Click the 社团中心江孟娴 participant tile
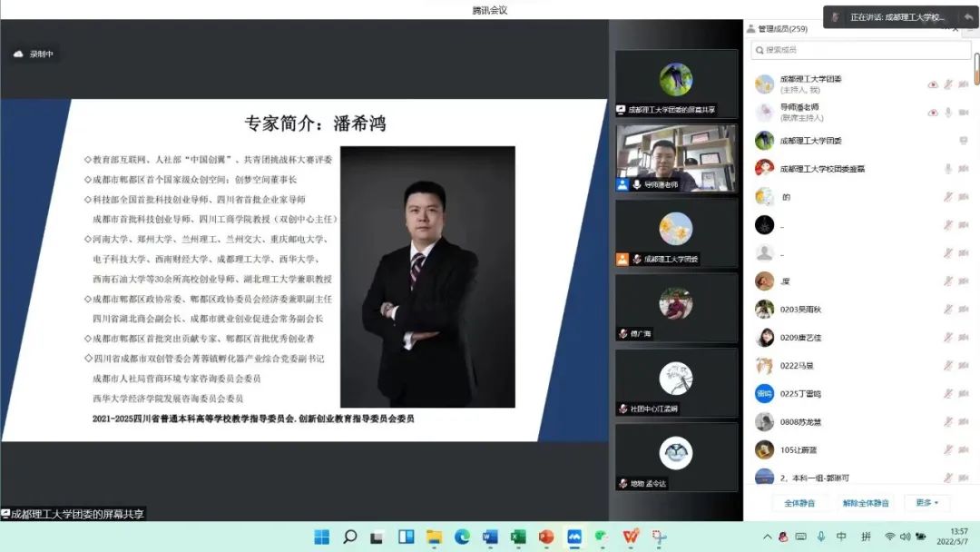Viewport: 980px width, 552px height. (x=676, y=382)
